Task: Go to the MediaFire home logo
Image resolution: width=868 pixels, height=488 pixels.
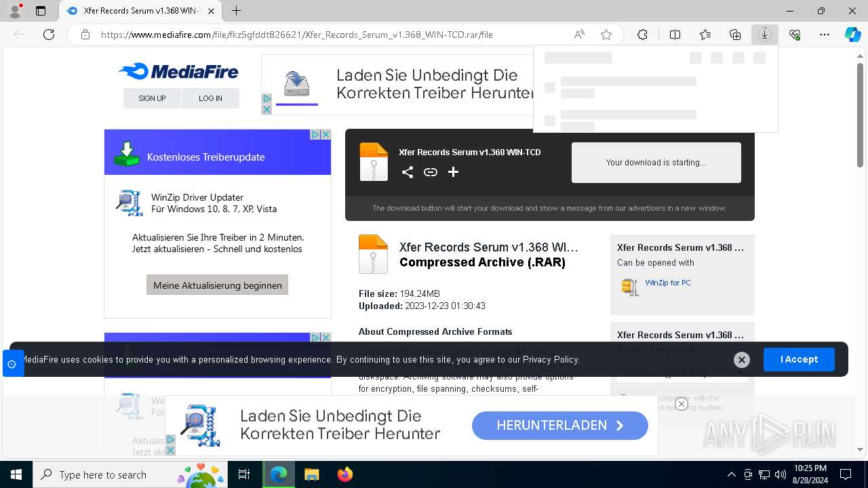Action: 178,71
